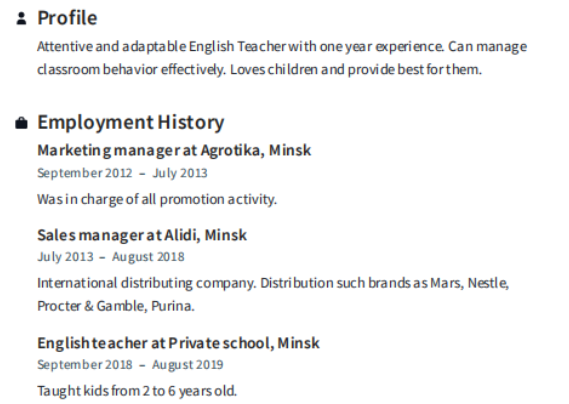The image size is (569, 404).
Task: Select the Profile section heading
Action: 67,18
